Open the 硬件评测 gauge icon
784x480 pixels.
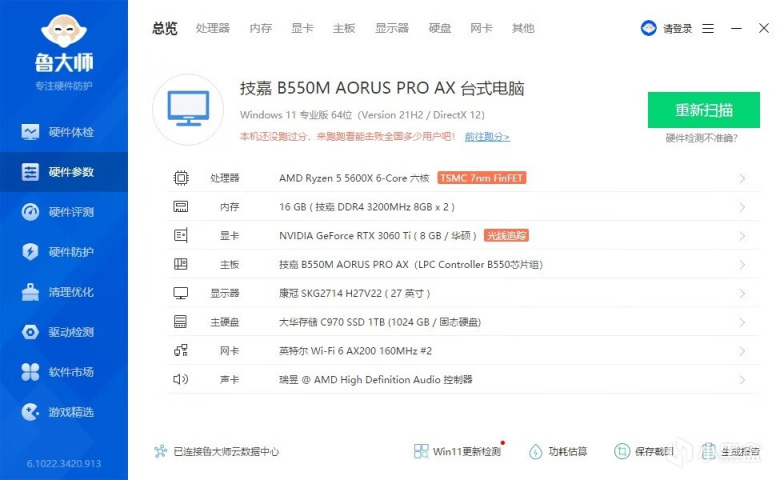pyautogui.click(x=30, y=212)
